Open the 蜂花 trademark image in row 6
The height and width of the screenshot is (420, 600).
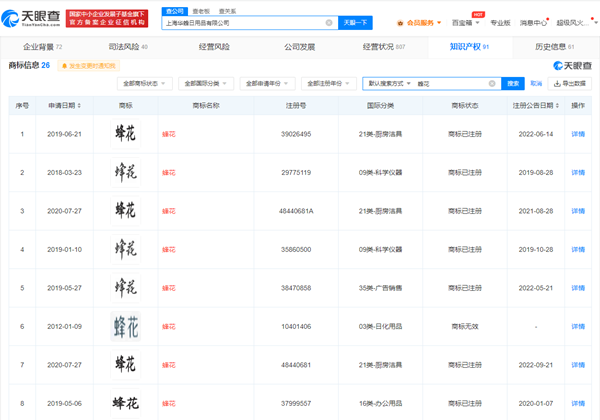(x=126, y=326)
